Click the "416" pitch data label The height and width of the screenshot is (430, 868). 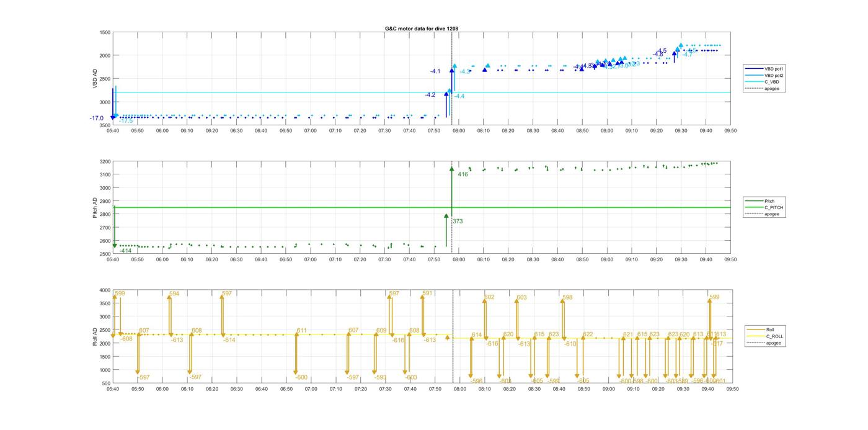(463, 174)
